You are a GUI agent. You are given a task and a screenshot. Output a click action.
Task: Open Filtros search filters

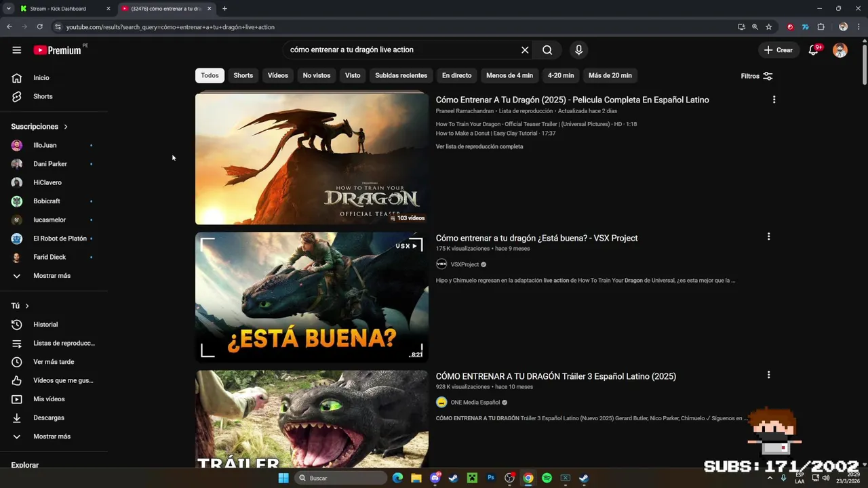pos(757,76)
